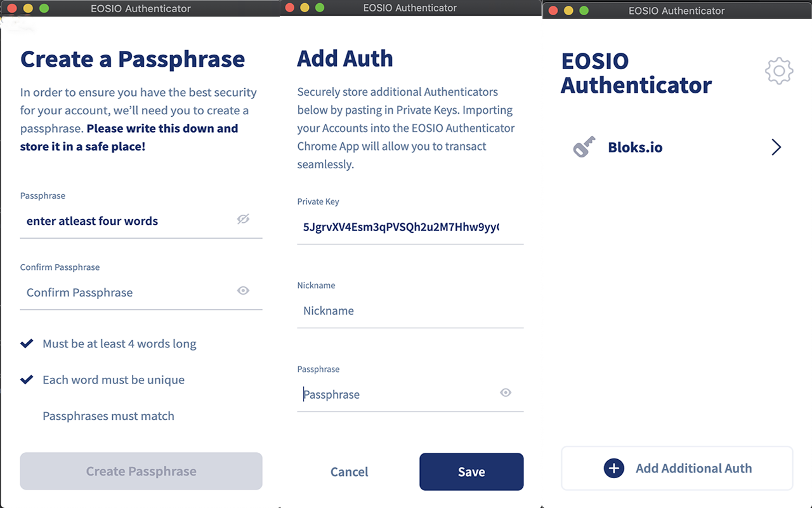Click the plus icon in Add Additional Auth
The height and width of the screenshot is (508, 812).
coord(613,469)
